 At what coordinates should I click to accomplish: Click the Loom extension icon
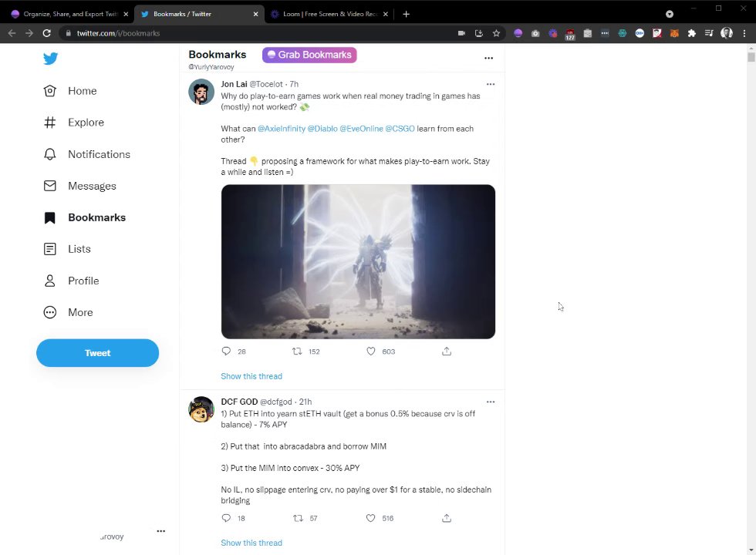pos(552,33)
